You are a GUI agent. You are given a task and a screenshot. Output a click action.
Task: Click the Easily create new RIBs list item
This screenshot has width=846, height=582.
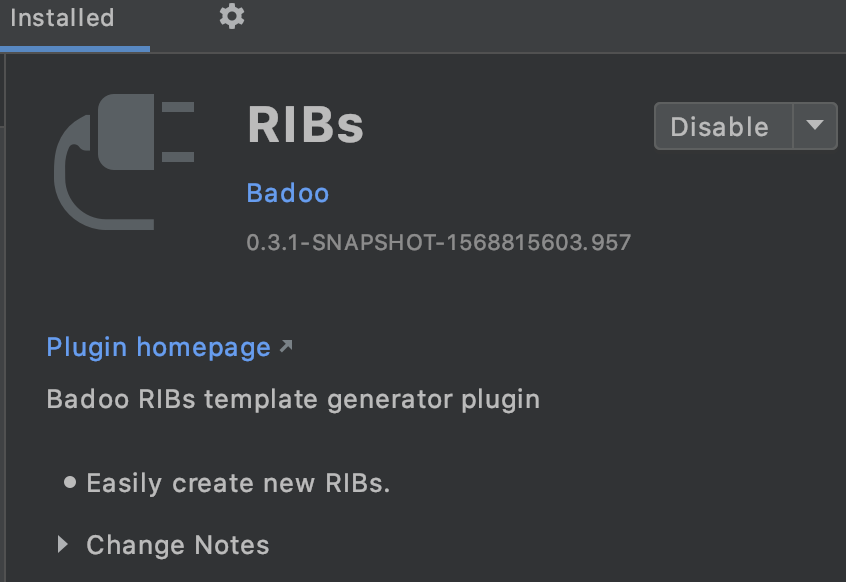click(x=237, y=483)
